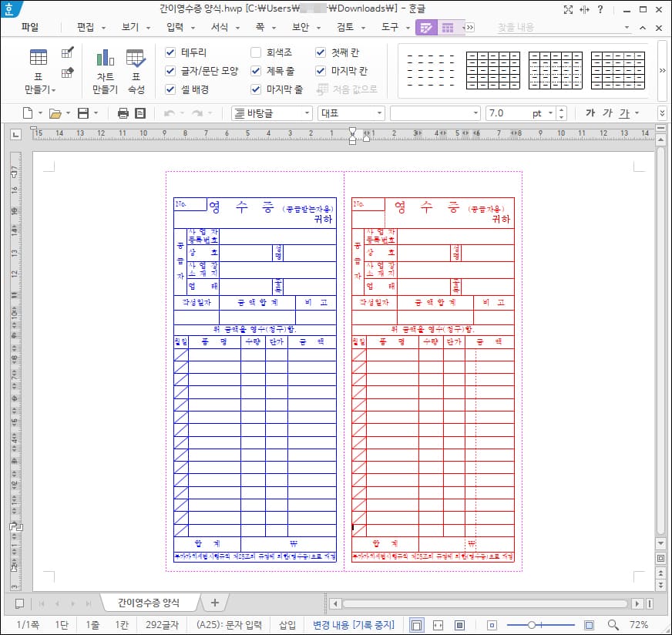Click the 표 만들기 table icon
This screenshot has width=672, height=635.
pos(38,57)
